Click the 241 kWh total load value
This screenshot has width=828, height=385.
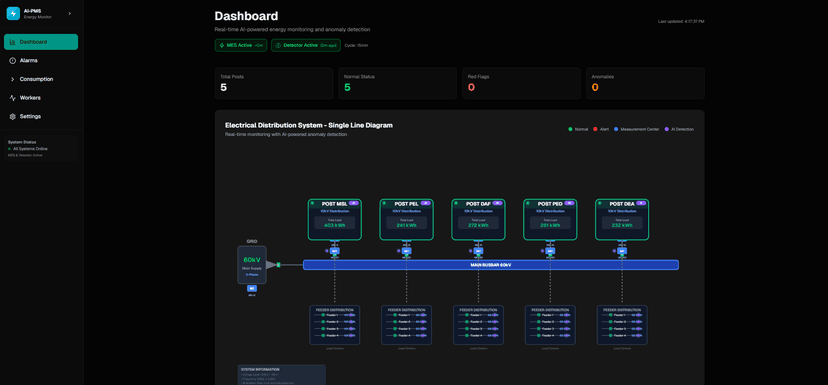[x=406, y=226]
